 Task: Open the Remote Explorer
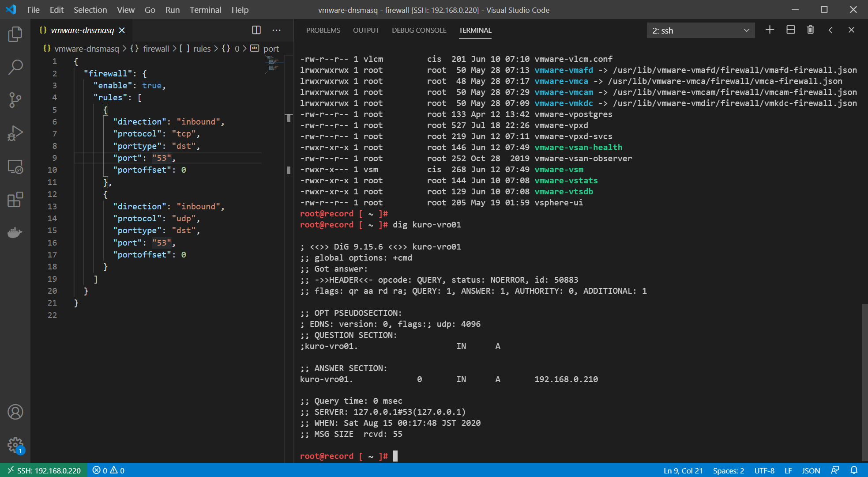pyautogui.click(x=15, y=167)
